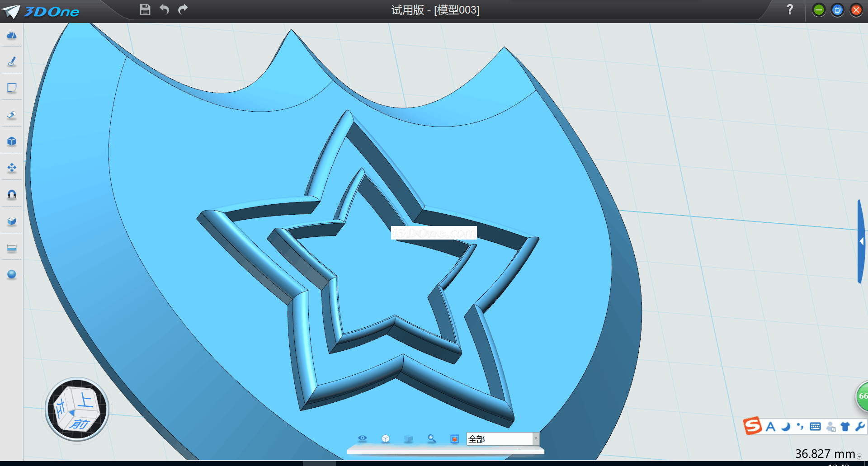Click the question mark help menu

click(790, 9)
